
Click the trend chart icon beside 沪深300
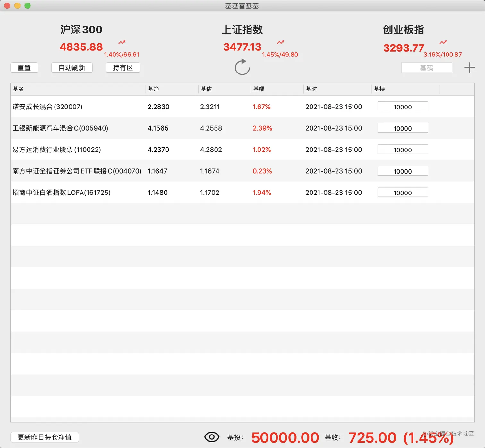coord(122,42)
